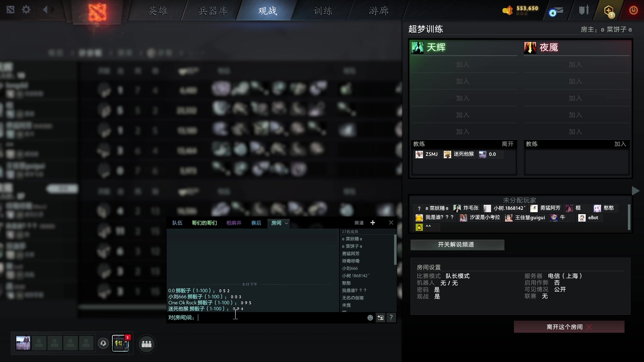
Task: Join the first 天辉 team slot
Action: [463, 65]
